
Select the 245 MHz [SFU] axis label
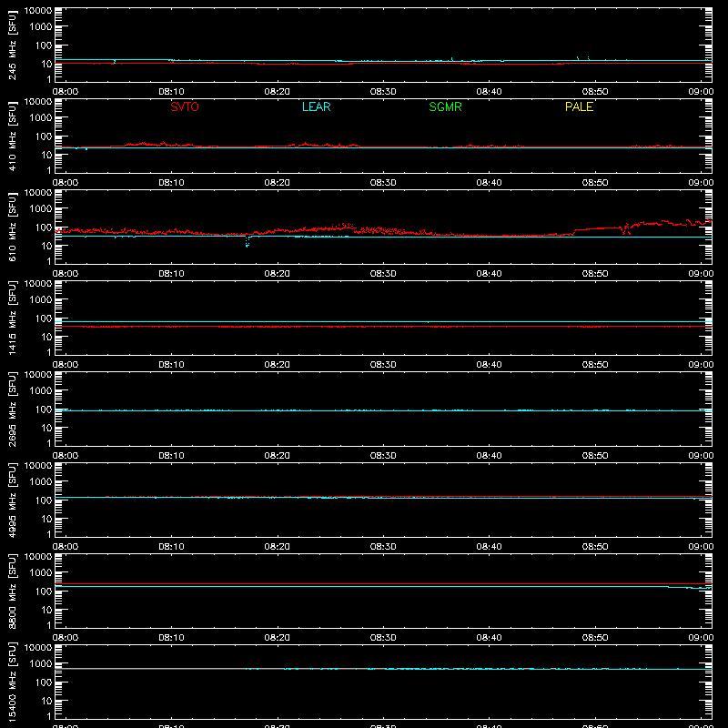[x=12, y=45]
